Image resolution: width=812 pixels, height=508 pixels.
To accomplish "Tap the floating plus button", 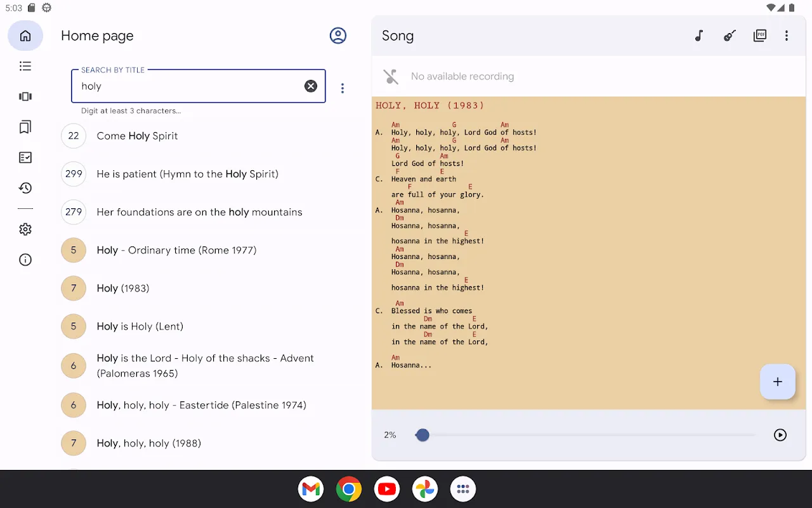I will (x=778, y=382).
